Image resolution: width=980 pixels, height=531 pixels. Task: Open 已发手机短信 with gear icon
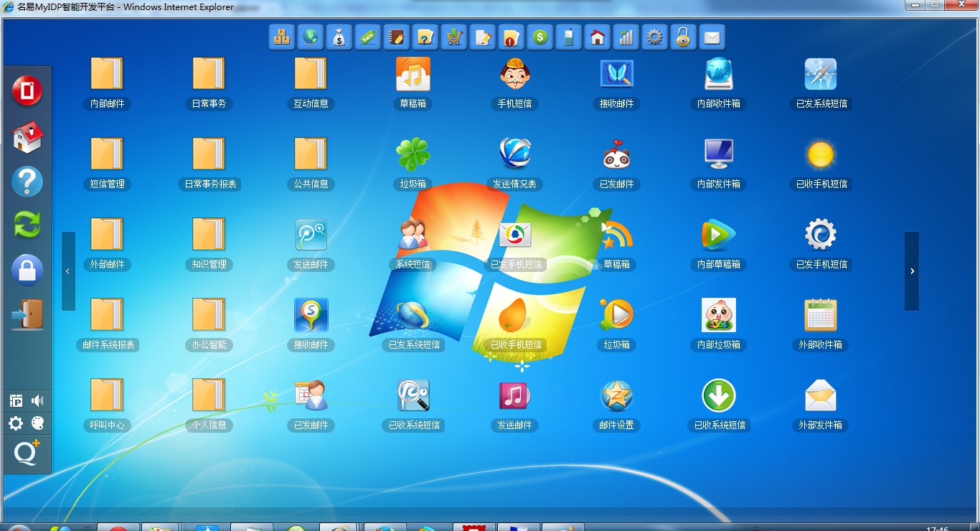point(820,234)
